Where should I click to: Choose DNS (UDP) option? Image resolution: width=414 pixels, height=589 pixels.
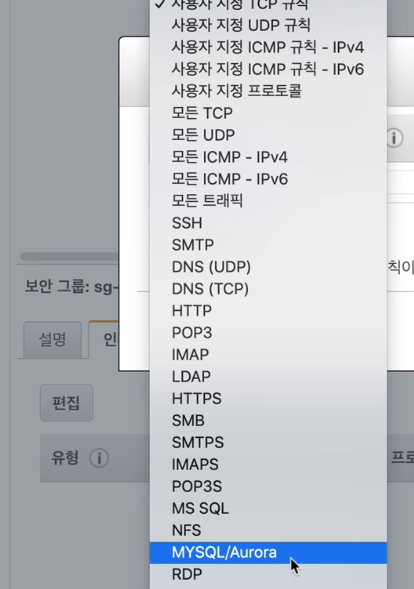268,267
